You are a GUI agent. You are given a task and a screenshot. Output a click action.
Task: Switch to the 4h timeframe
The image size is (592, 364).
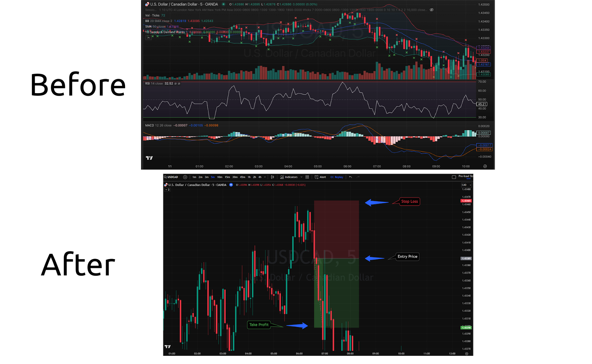[260, 177]
